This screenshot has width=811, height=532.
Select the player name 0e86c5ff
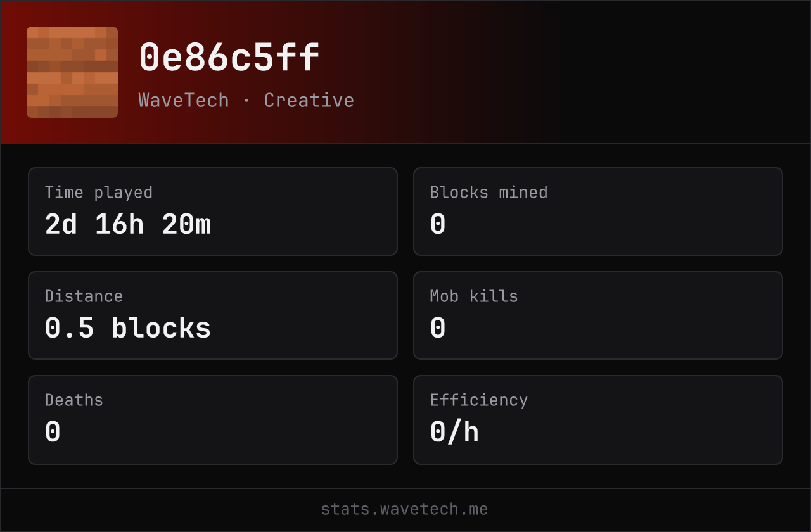pyautogui.click(x=229, y=58)
